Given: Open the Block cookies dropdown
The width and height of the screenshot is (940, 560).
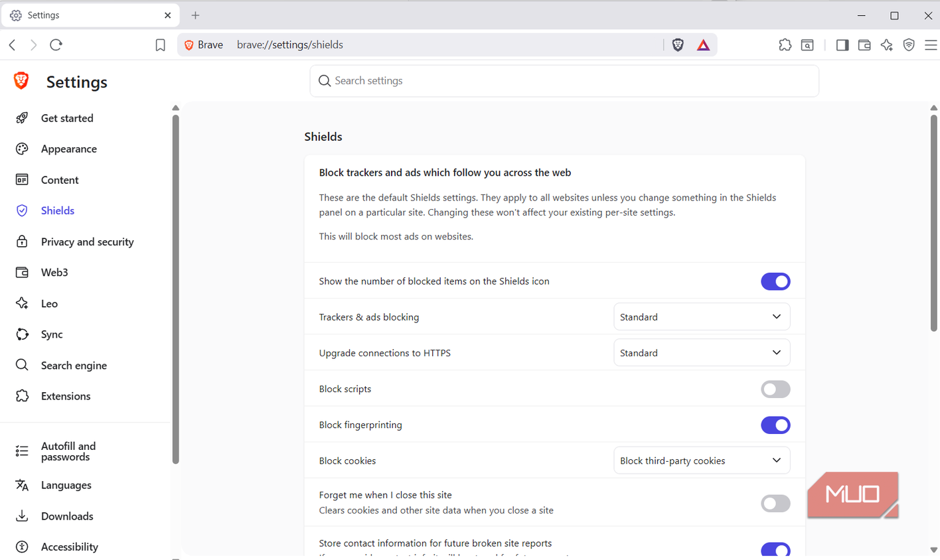Looking at the screenshot, I should click(x=702, y=460).
